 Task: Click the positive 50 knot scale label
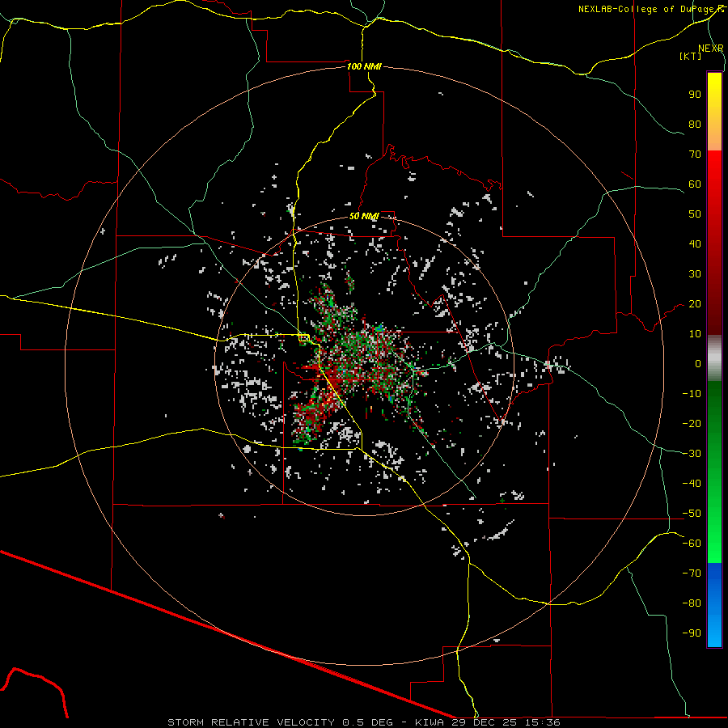[x=695, y=214]
